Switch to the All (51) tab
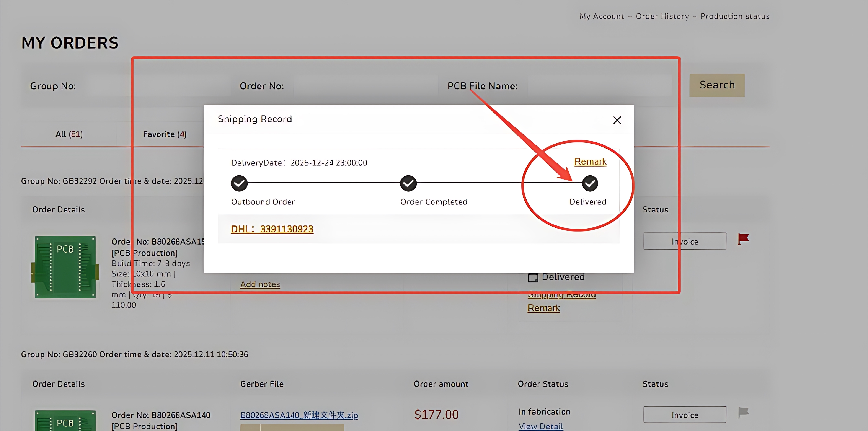The image size is (868, 431). [69, 134]
